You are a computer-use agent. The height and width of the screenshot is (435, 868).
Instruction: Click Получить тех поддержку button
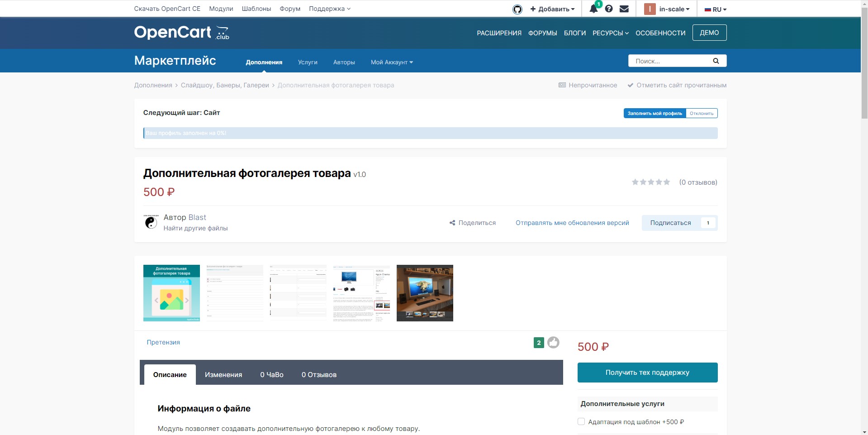pos(647,373)
